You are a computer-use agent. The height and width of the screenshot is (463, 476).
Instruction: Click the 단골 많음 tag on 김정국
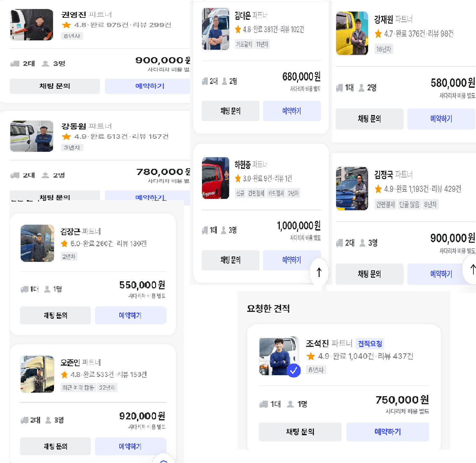click(409, 204)
